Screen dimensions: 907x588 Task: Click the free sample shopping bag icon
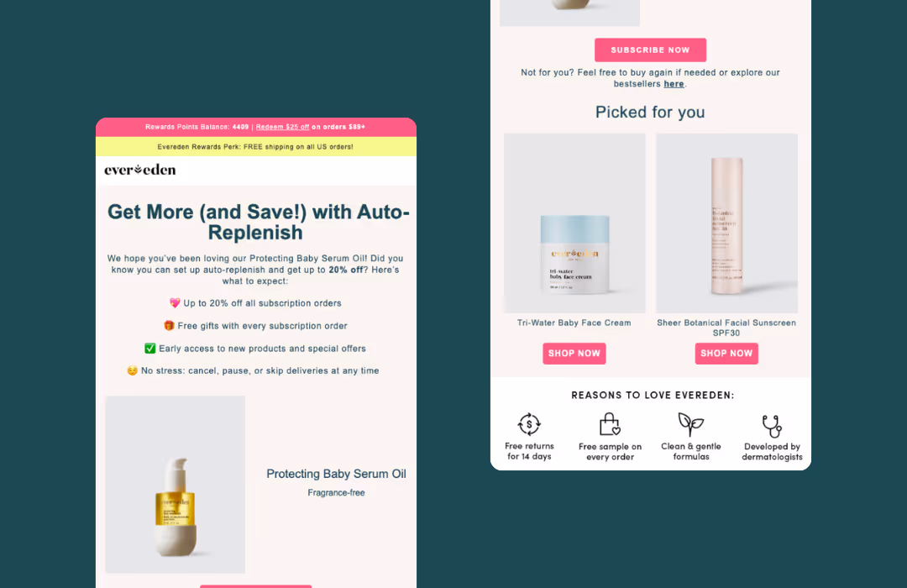tap(610, 424)
